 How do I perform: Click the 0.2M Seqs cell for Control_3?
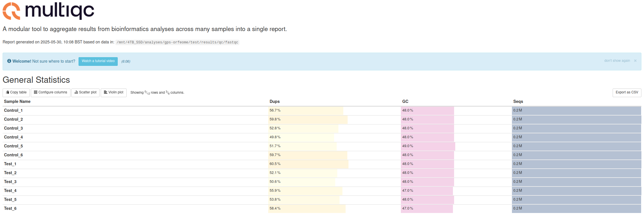click(x=576, y=128)
